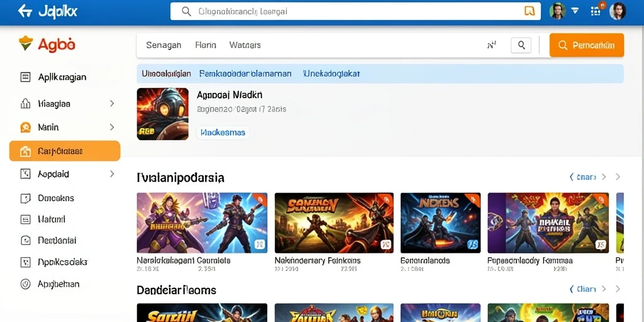Click the Cnara previous arrow in the Tvialanipodarsia section
Viewport: 644px width, 322px height.
pos(571,177)
